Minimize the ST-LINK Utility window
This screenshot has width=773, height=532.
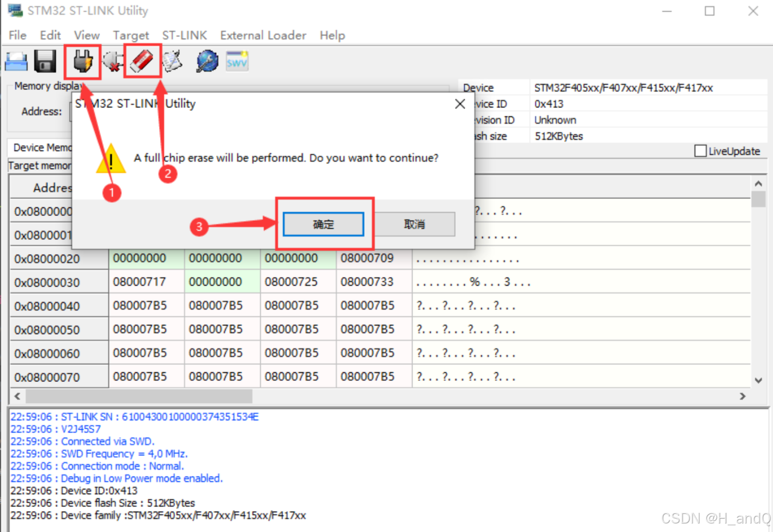[x=667, y=11]
